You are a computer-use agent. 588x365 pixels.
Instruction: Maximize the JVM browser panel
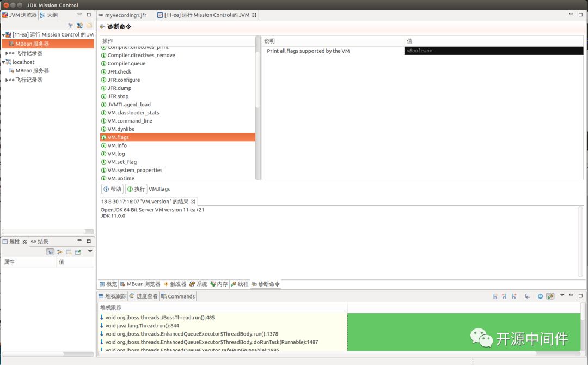tap(89, 14)
